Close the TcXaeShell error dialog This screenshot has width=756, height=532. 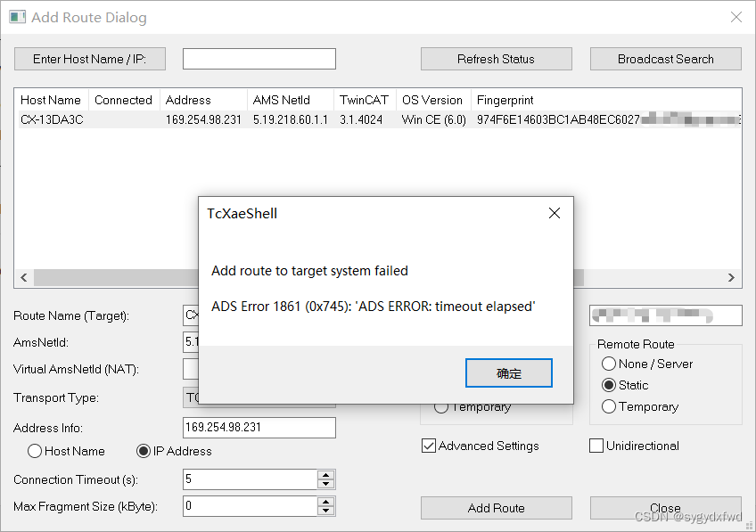555,213
